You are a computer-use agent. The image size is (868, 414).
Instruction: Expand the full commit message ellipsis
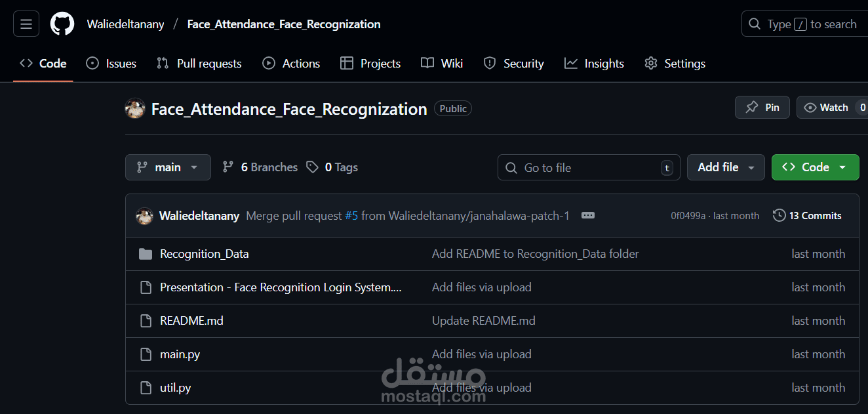(587, 215)
